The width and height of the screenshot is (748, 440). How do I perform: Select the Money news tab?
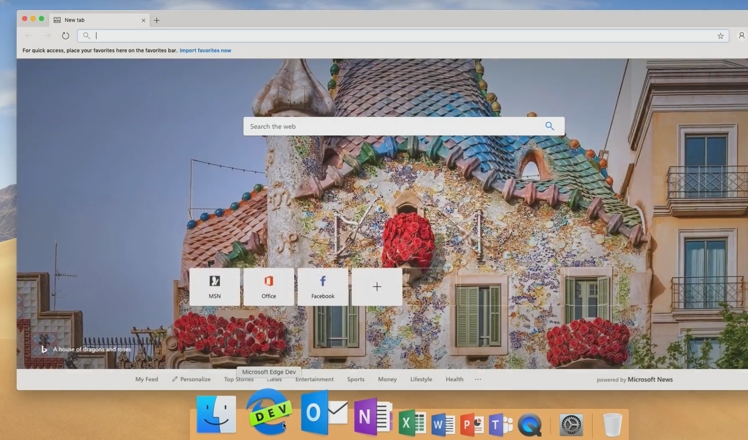pyautogui.click(x=387, y=380)
